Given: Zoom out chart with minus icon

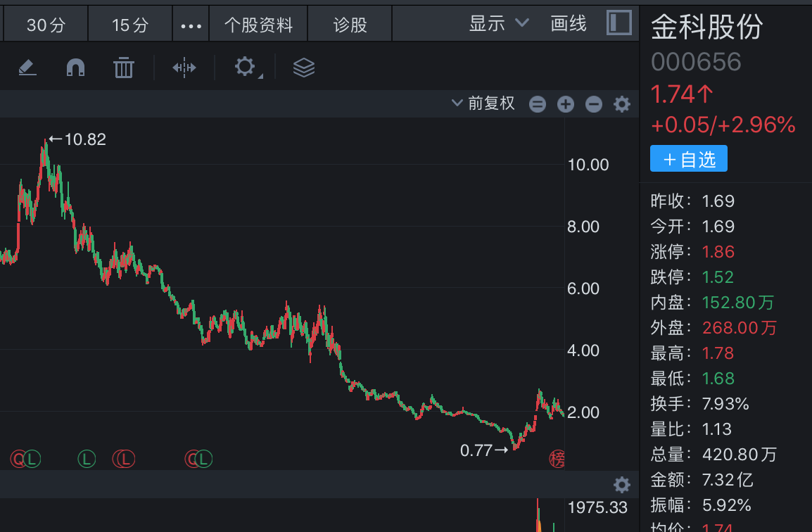Looking at the screenshot, I should [594, 105].
